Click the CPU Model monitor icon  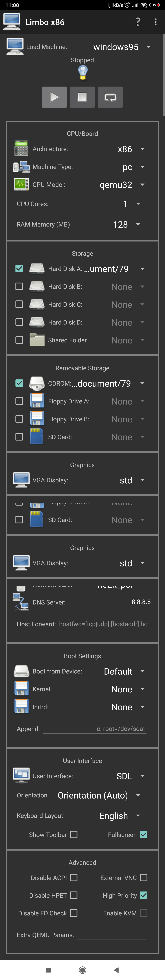[x=21, y=185]
